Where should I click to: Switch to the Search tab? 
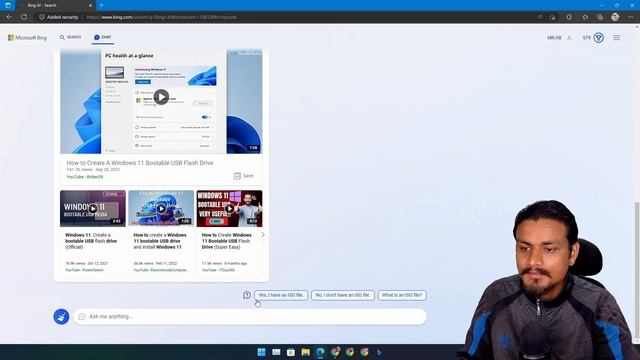[71, 37]
